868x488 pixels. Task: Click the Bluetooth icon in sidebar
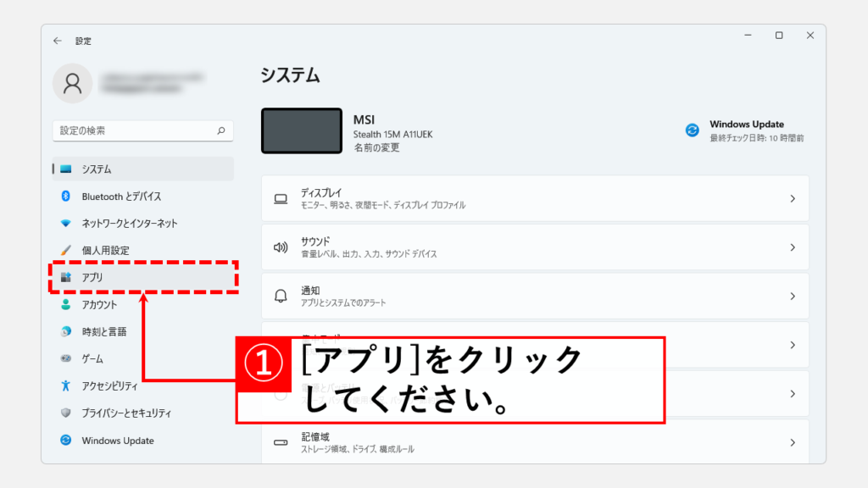pos(66,196)
